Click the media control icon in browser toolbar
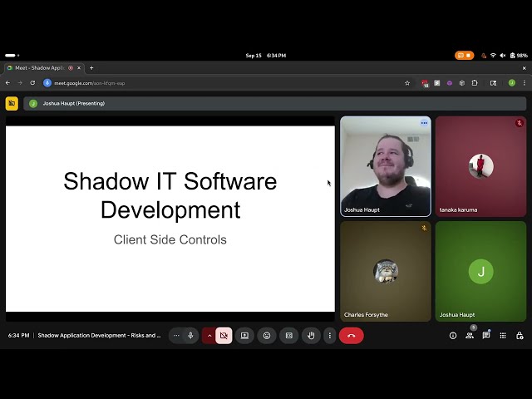The width and height of the screenshot is (532, 399). [x=493, y=83]
